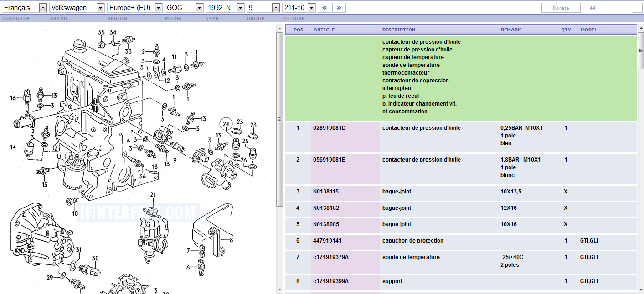The image size is (644, 294).
Task: Click article number c171919379A
Action: tap(331, 257)
